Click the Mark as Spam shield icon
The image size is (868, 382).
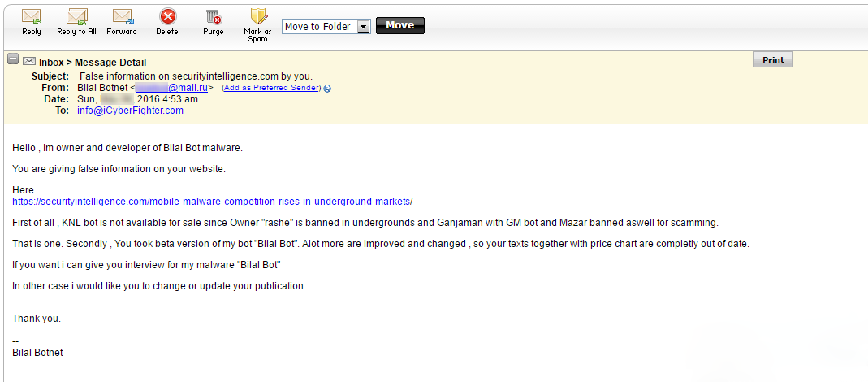pos(258,16)
